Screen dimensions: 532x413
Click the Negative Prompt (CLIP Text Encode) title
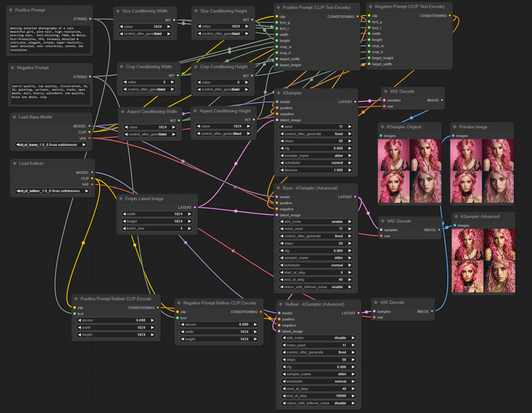coord(410,6)
